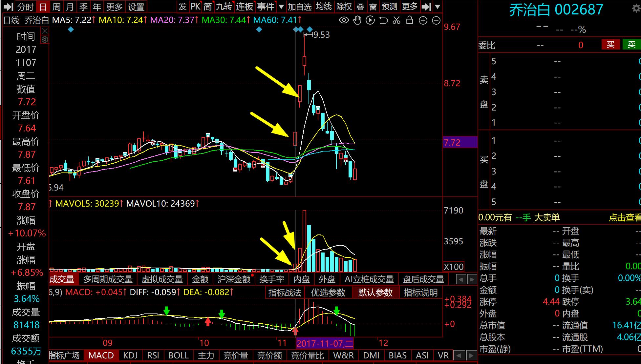
Task: Select the KDJ indicator tab
Action: (130, 355)
